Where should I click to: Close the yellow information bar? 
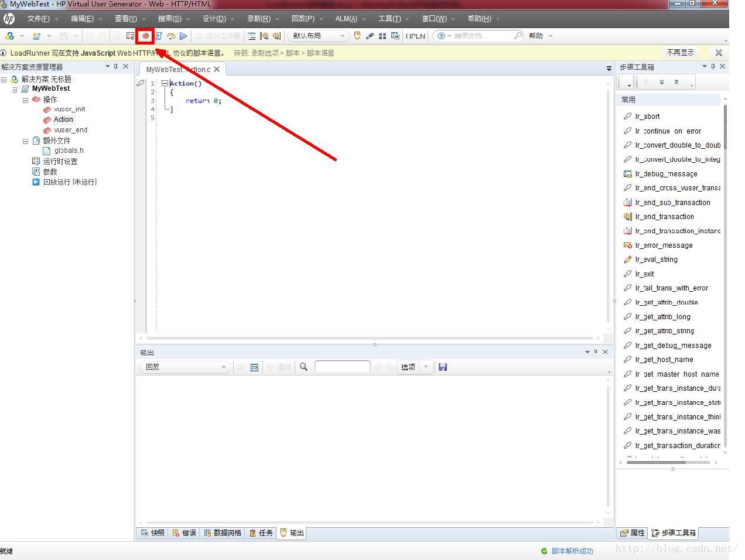(x=719, y=53)
